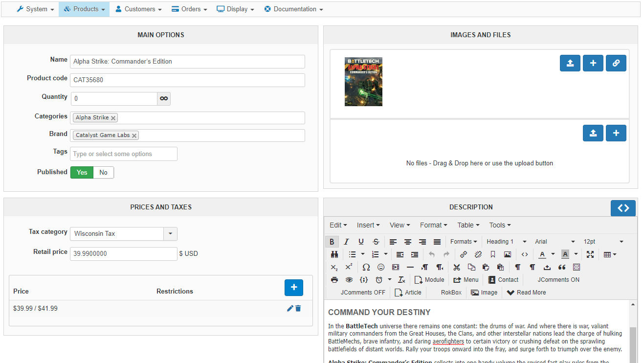This screenshot has width=644, height=363.
Task: Delete the $39.99 price row with the trash icon
Action: click(298, 308)
